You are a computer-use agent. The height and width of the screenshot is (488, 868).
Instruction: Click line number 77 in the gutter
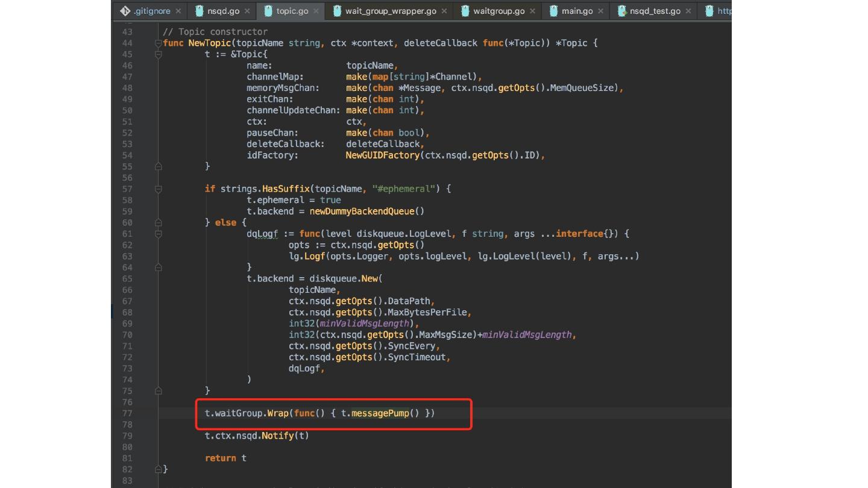pos(127,413)
